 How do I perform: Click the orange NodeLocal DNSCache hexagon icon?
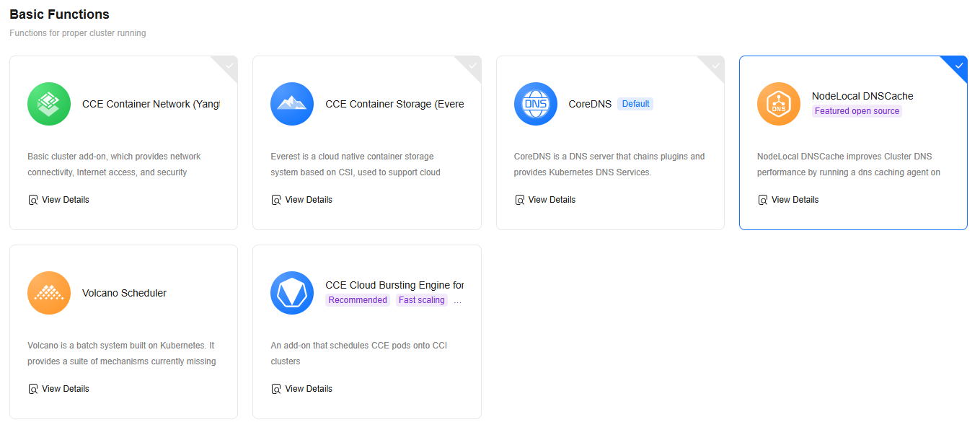click(779, 104)
